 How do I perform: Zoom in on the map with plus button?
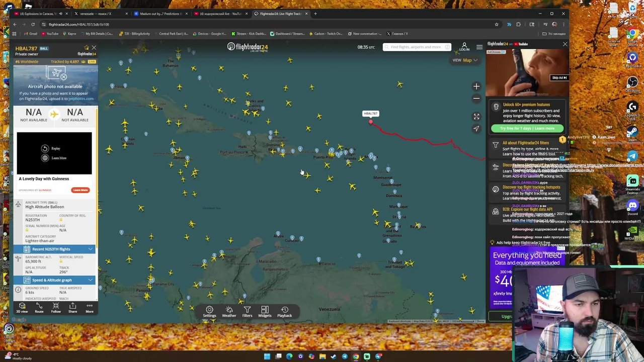click(x=476, y=86)
